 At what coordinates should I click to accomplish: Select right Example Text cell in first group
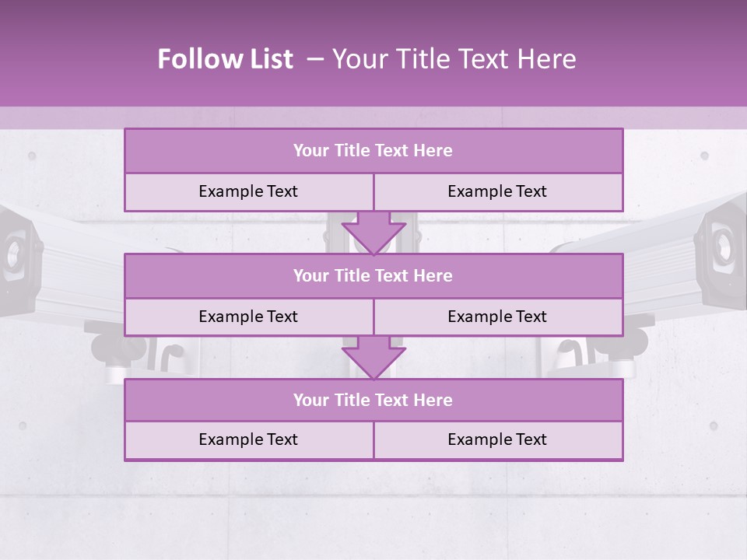(498, 191)
